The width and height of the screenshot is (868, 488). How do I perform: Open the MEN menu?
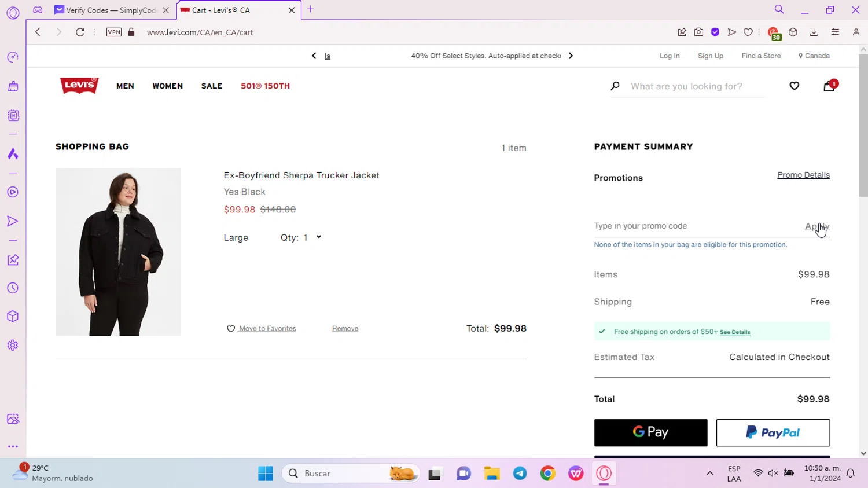click(125, 86)
